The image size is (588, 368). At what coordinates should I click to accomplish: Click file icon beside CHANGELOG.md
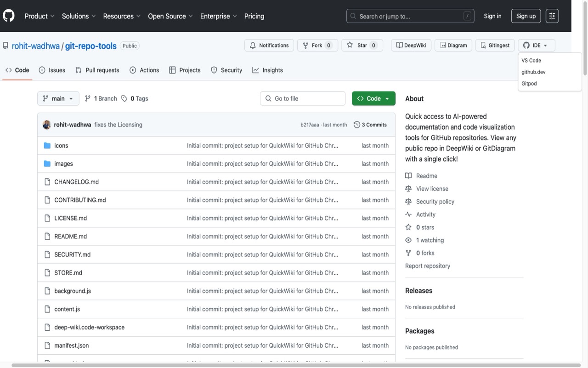[x=47, y=182]
